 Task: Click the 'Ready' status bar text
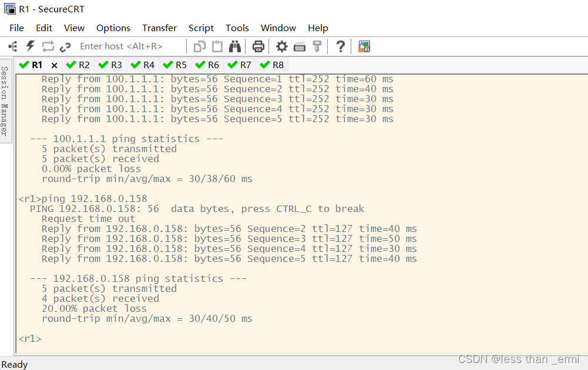[15, 364]
